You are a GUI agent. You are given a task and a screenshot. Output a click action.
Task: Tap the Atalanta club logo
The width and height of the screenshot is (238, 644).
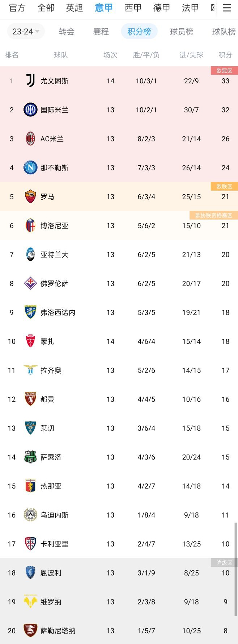coord(30,255)
